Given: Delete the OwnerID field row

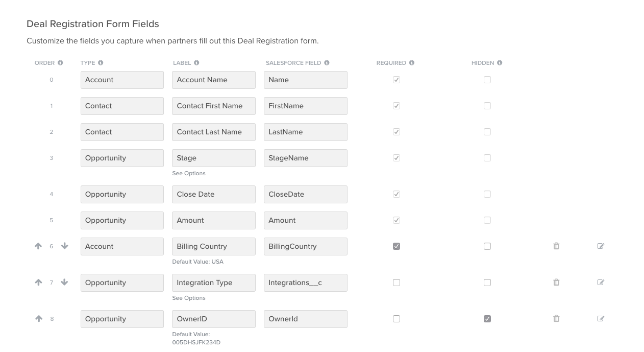Looking at the screenshot, I should [556, 319].
